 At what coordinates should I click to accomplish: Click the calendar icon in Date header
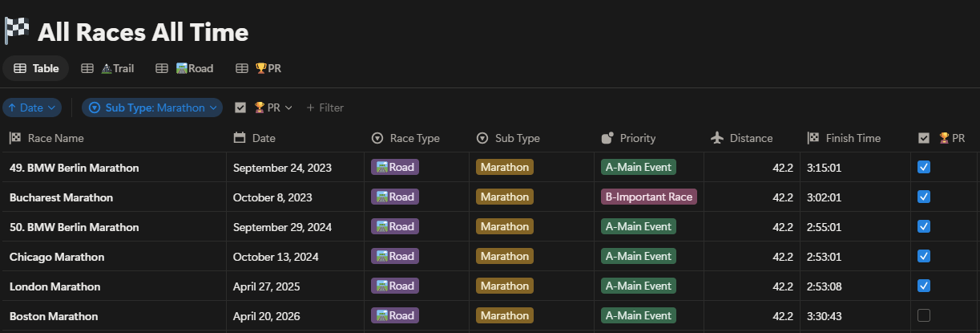pyautogui.click(x=239, y=138)
